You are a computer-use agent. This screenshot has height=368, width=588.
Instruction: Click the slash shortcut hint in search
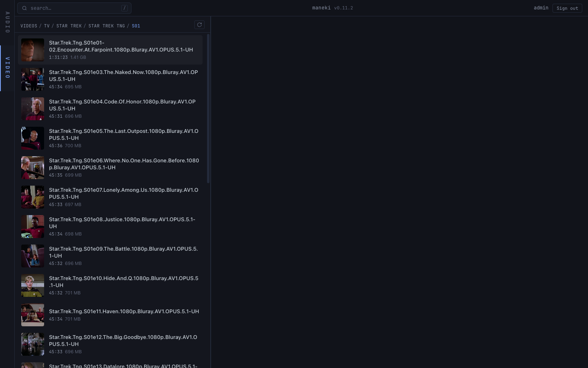[x=125, y=8]
